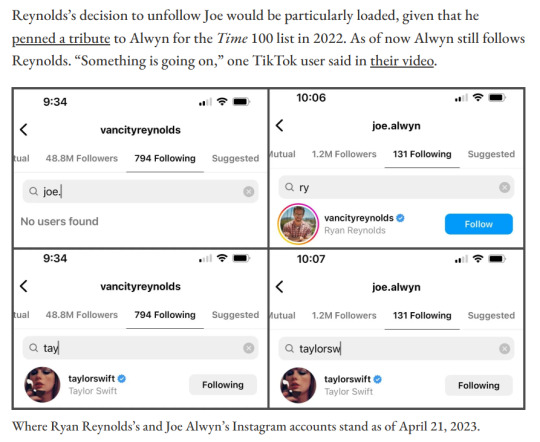Open the 'penned a tribute' hyperlink
540x442 pixels.
(61, 38)
